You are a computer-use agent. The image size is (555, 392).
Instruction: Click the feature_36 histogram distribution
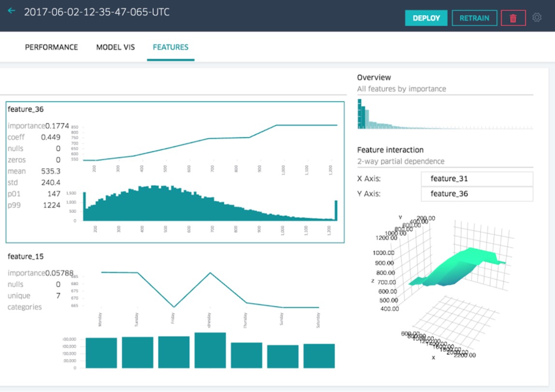click(210, 205)
